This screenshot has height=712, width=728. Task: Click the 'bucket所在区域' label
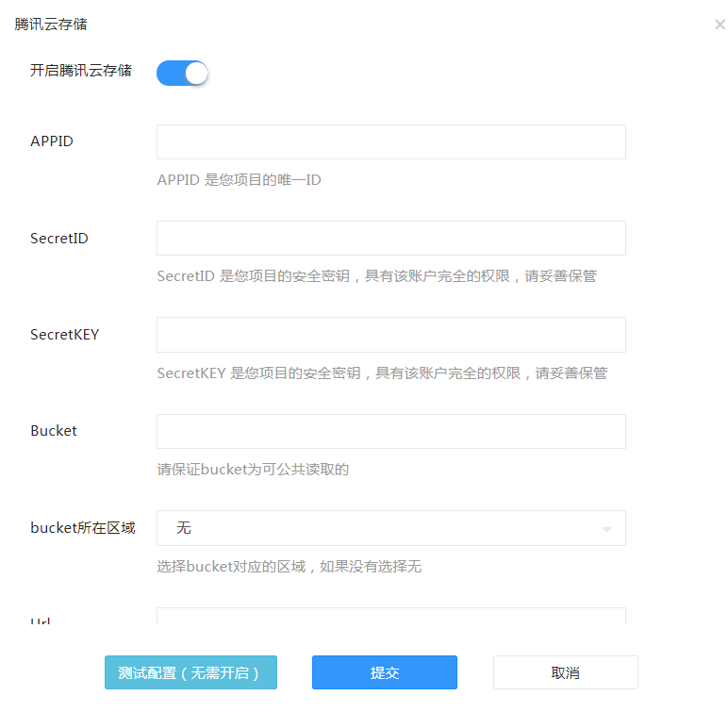(83, 527)
